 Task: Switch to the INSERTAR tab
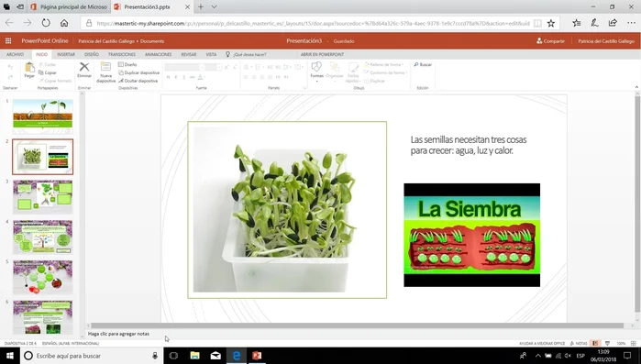[x=66, y=54]
